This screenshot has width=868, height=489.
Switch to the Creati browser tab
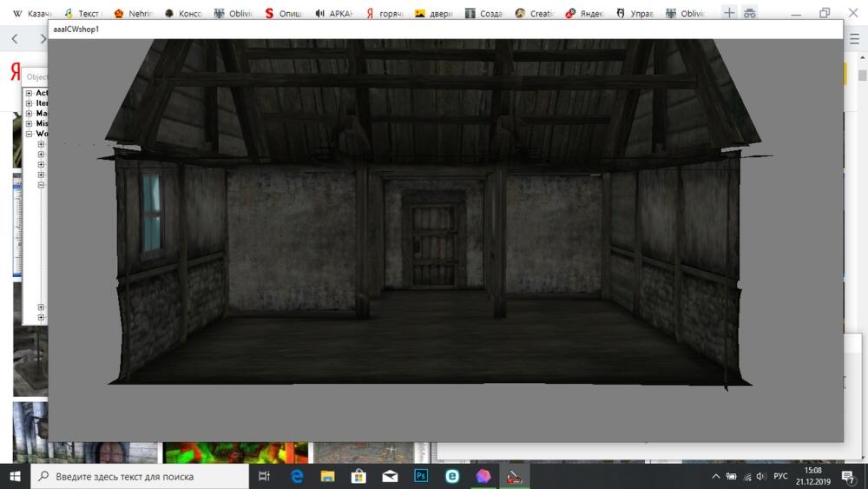coord(535,13)
